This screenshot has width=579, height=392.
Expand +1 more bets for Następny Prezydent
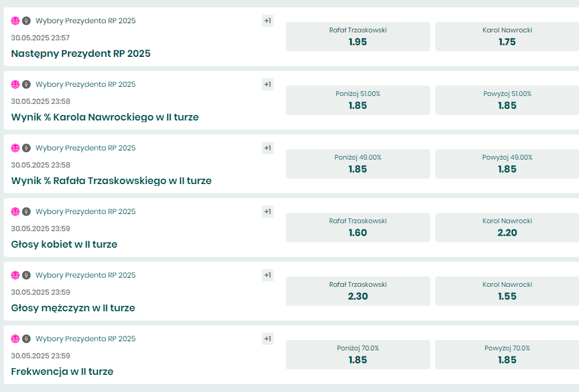(x=267, y=21)
